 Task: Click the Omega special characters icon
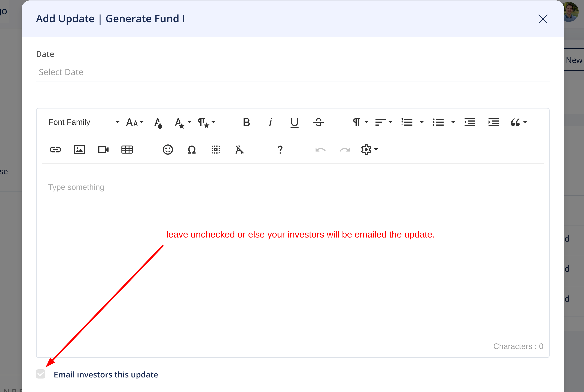point(192,150)
